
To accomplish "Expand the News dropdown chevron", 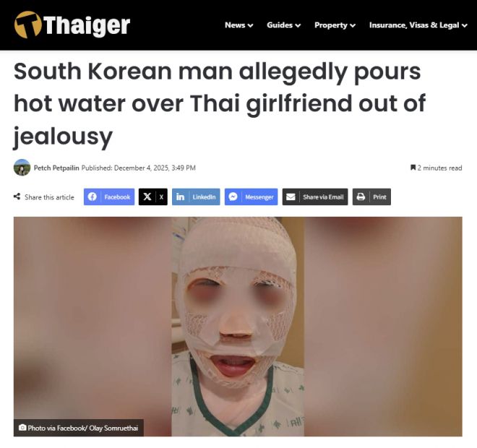I will click(x=251, y=25).
